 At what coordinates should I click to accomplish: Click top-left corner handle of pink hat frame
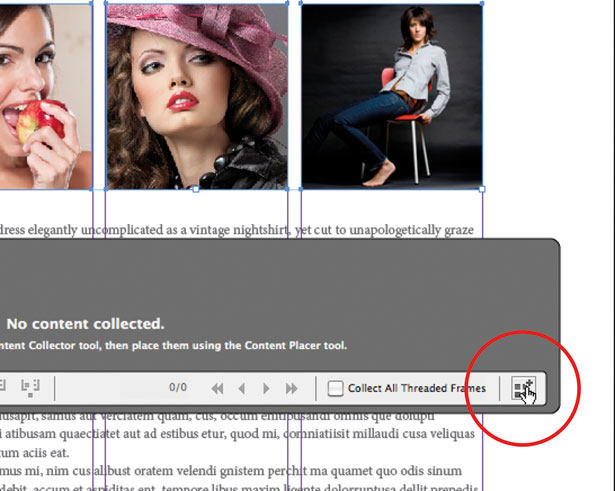106,4
